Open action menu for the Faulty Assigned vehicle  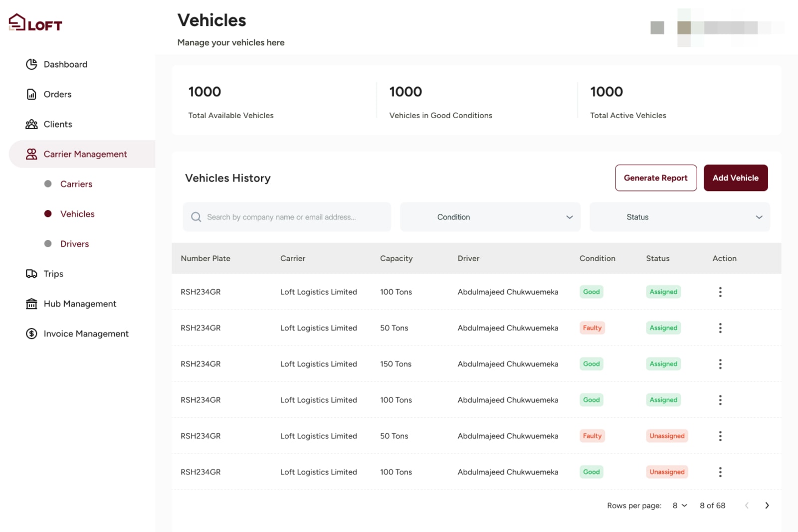pyautogui.click(x=720, y=328)
